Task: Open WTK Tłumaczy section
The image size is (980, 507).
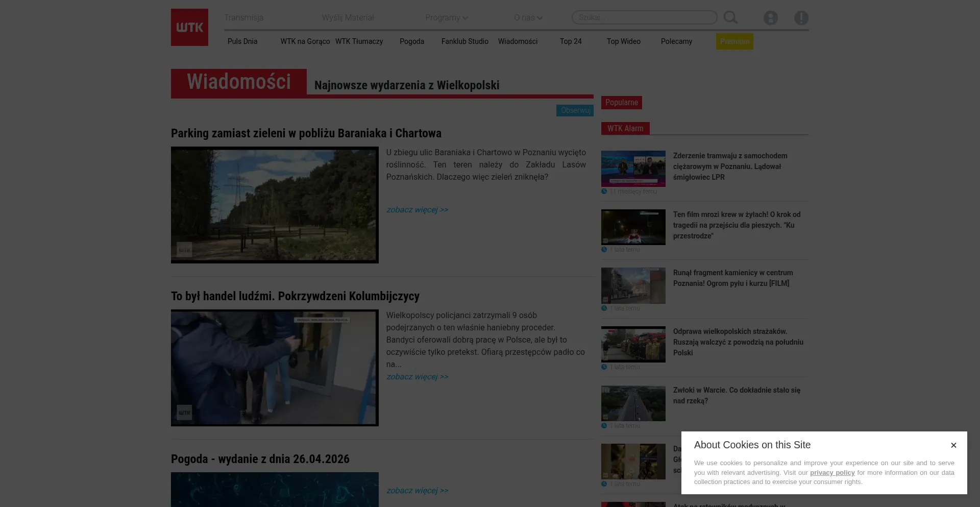Action: click(x=359, y=41)
